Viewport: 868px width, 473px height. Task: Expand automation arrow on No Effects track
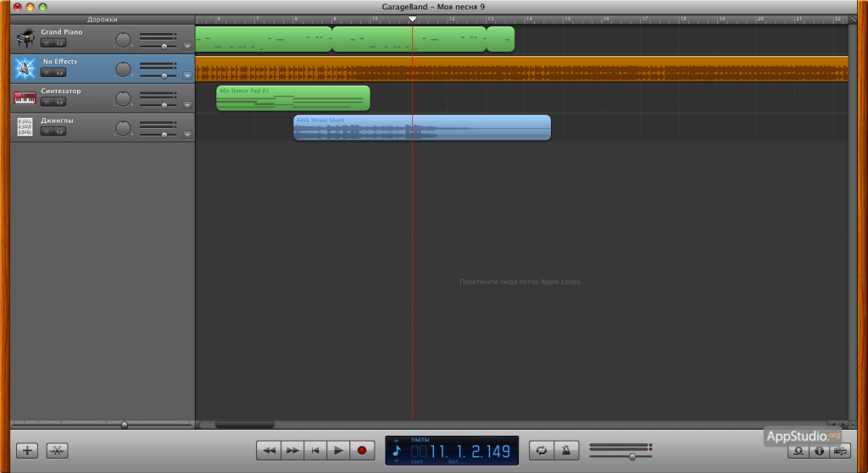click(187, 75)
